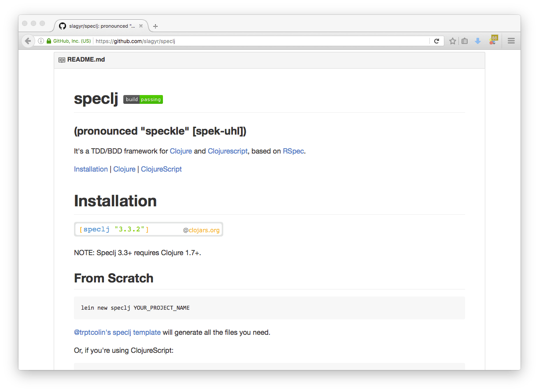Reload the page with refresh icon

coord(436,41)
